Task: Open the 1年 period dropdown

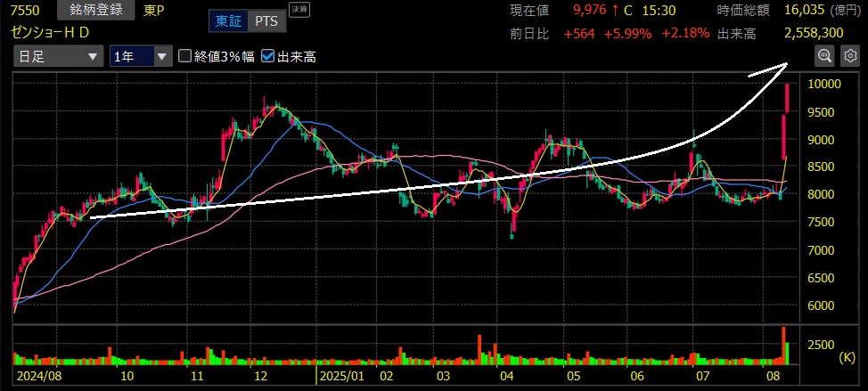Action: pyautogui.click(x=139, y=56)
